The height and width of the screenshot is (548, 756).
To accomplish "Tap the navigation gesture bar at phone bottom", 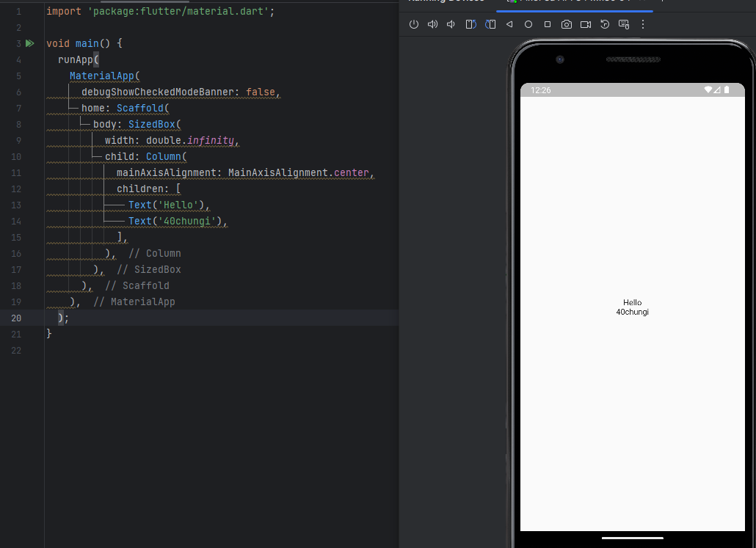I will point(632,538).
